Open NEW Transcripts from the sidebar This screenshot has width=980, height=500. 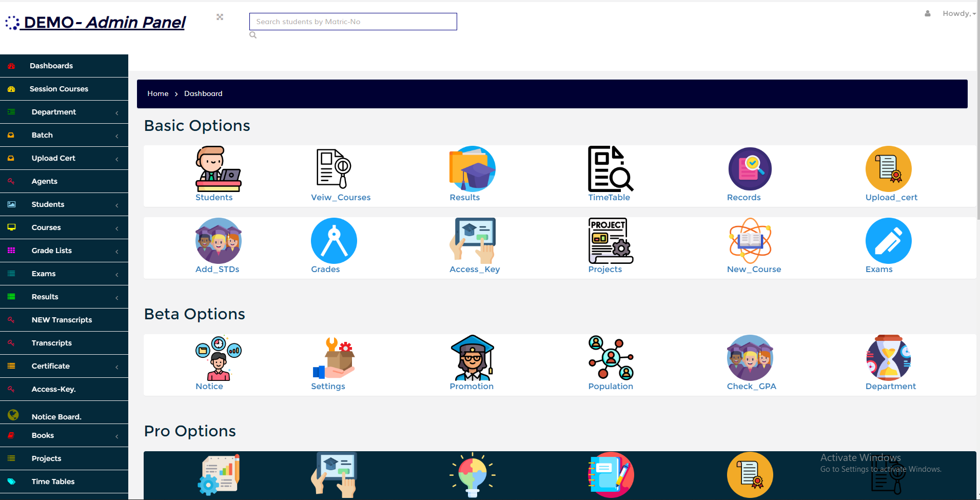coord(62,320)
